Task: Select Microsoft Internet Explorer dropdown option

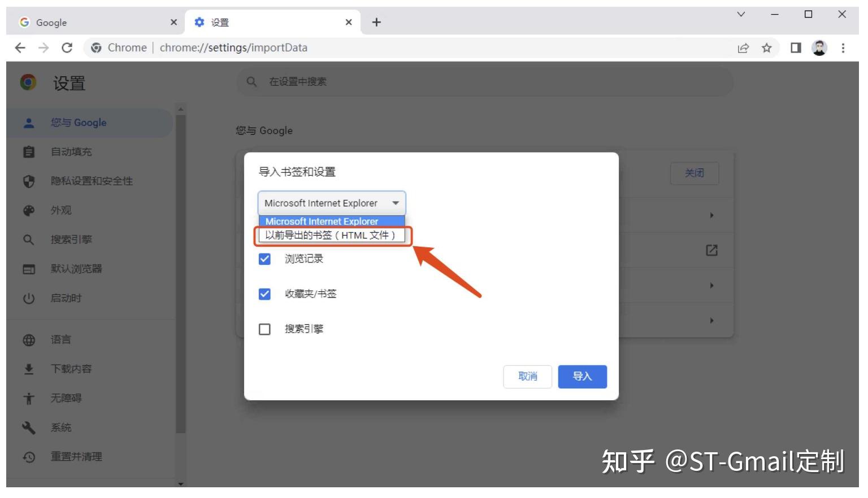Action: [332, 221]
